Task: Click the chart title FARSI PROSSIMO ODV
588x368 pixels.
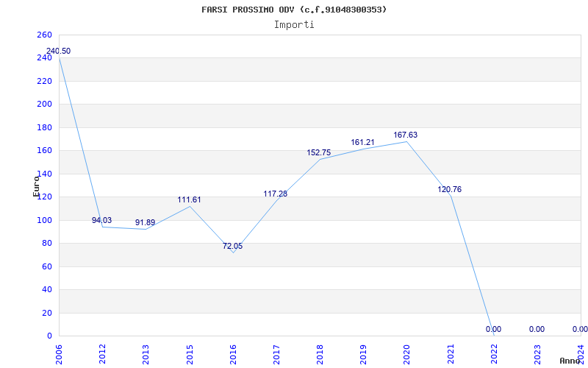Action: pyautogui.click(x=294, y=10)
